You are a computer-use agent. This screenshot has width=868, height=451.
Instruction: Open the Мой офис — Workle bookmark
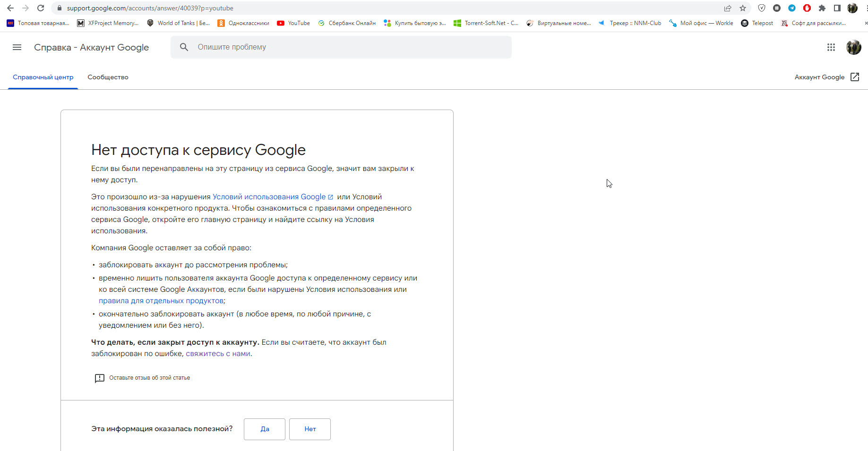(701, 23)
